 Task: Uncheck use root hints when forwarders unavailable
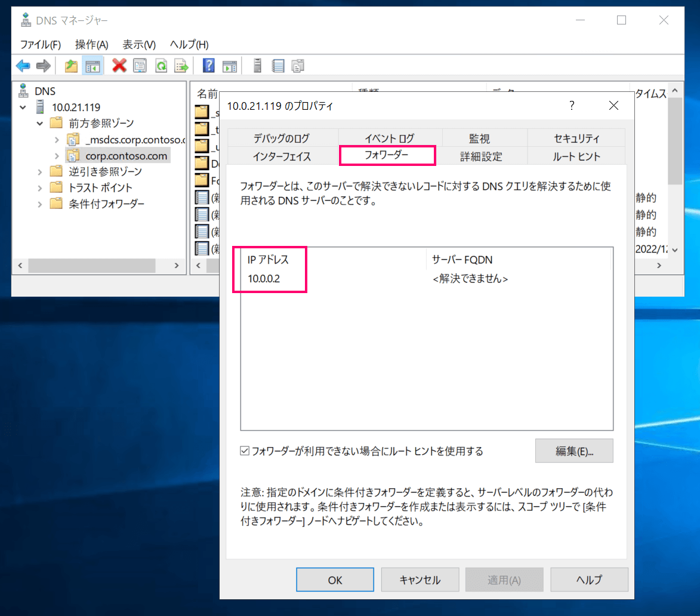[x=245, y=451]
